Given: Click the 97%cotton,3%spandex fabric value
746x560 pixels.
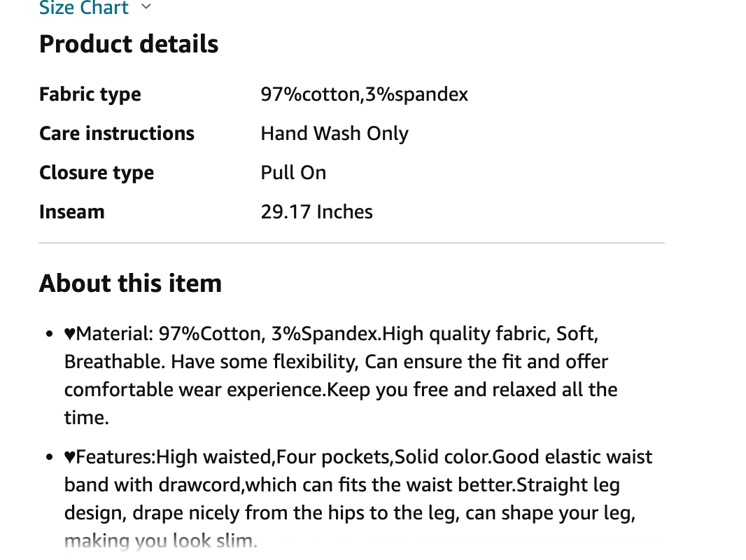Looking at the screenshot, I should (x=364, y=94).
